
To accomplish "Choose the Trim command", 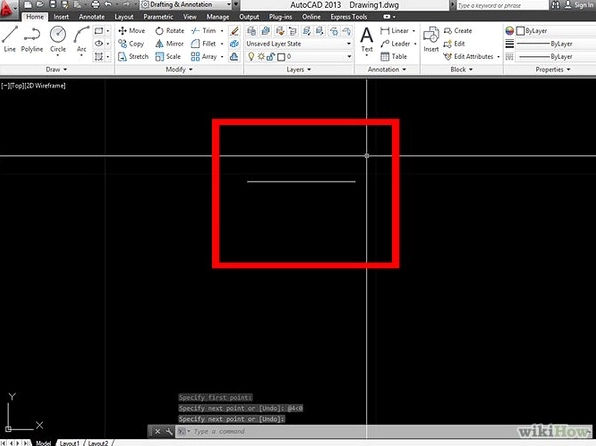I will tap(204, 31).
